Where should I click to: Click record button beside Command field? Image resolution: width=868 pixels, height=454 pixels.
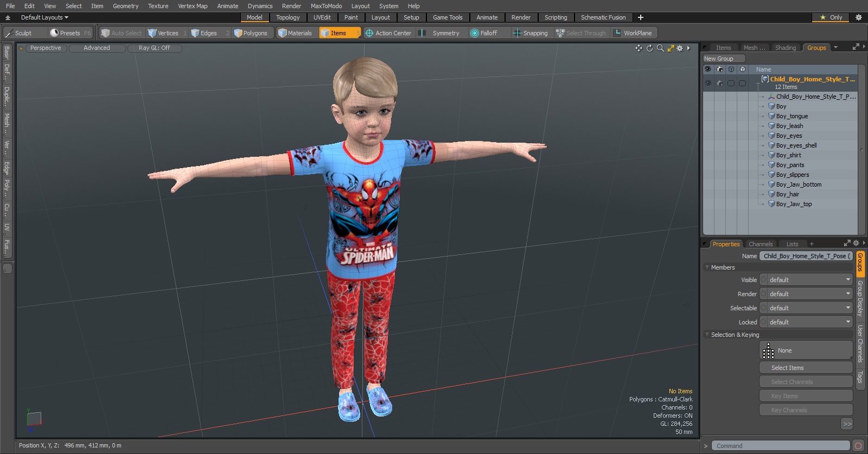click(858, 446)
